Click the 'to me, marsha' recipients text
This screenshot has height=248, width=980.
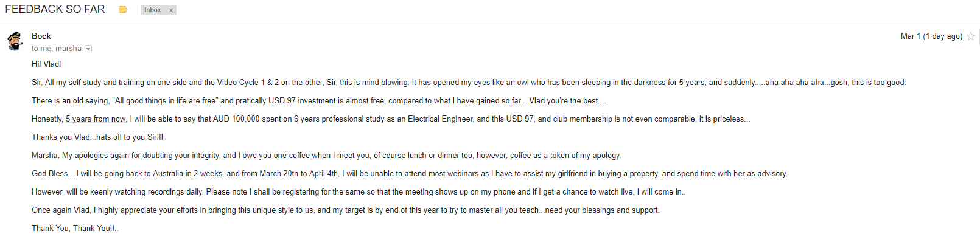click(x=57, y=49)
